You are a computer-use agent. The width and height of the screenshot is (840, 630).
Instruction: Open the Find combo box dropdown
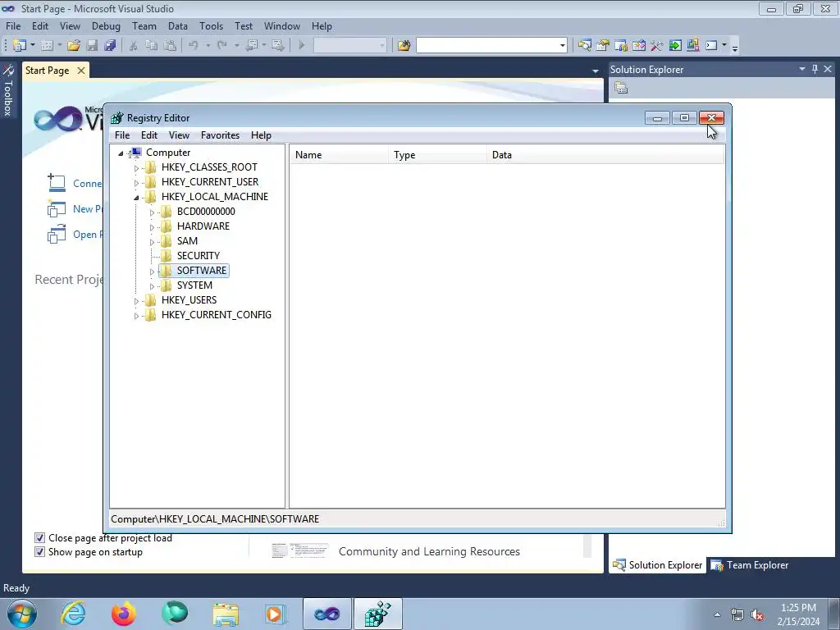pos(562,46)
